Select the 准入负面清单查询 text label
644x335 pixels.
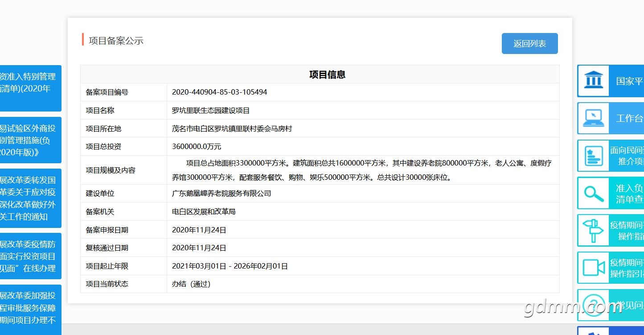point(629,194)
